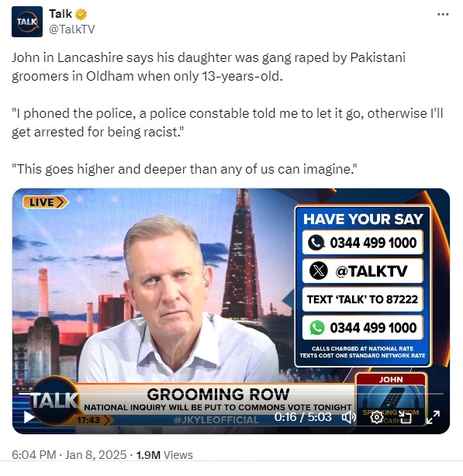This screenshot has height=476, width=463.
Task: Play the TalkTV video
Action: tap(29, 417)
